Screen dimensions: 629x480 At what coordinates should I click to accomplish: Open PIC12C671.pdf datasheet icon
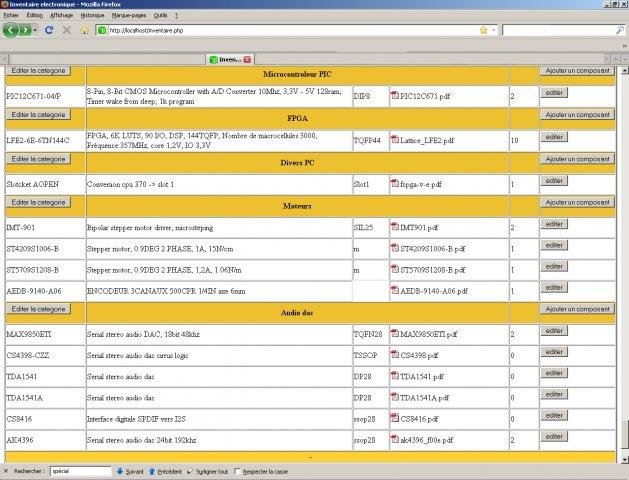[x=395, y=95]
